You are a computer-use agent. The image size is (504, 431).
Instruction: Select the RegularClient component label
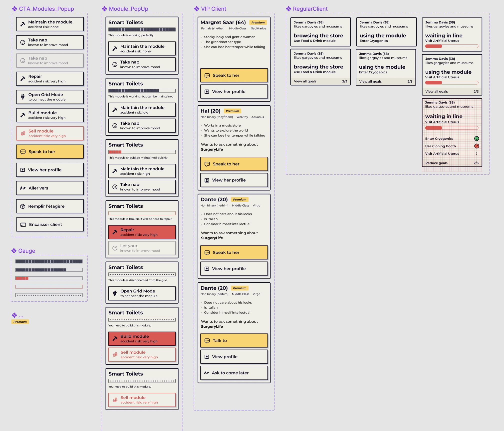coord(310,9)
